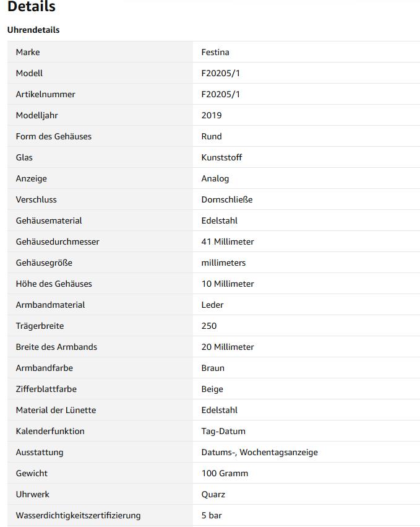Click the Höhe des Gehäuses label
Image resolution: width=420 pixels, height=527 pixels.
coord(54,284)
